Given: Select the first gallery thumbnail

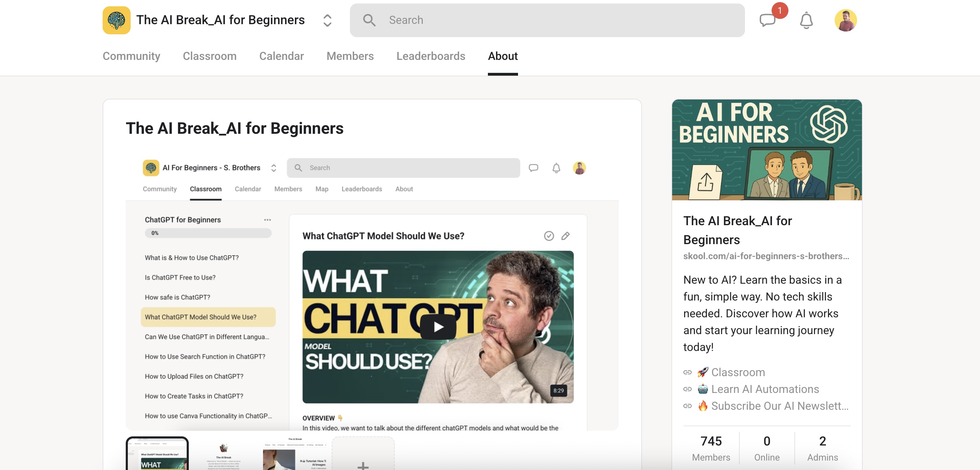Looking at the screenshot, I should pos(157,453).
